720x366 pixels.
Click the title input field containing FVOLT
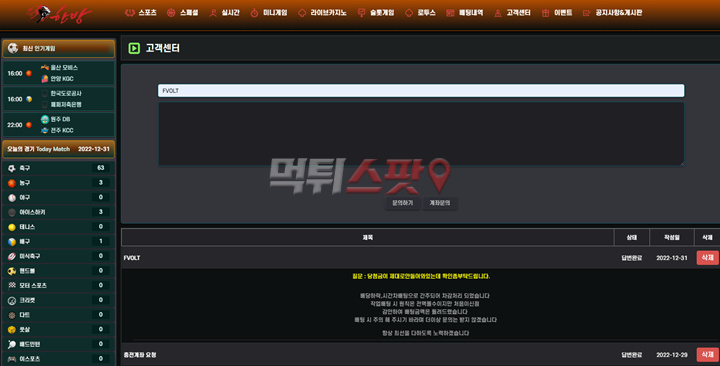421,90
